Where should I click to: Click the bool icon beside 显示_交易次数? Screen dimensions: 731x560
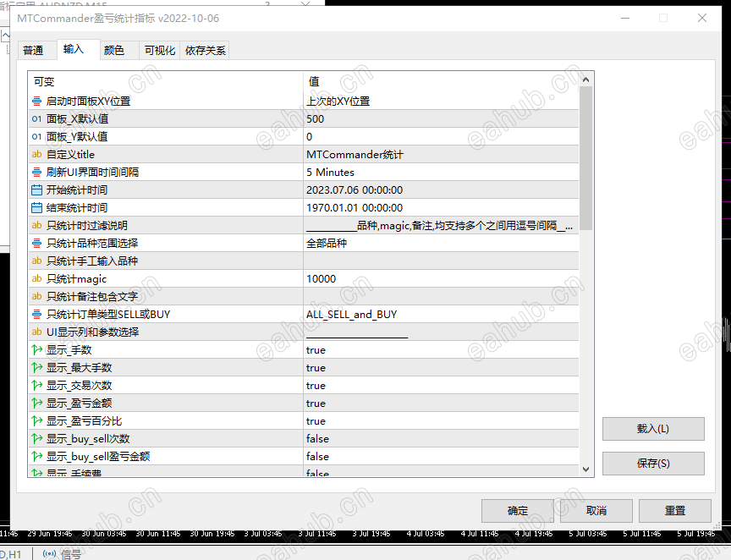point(37,385)
